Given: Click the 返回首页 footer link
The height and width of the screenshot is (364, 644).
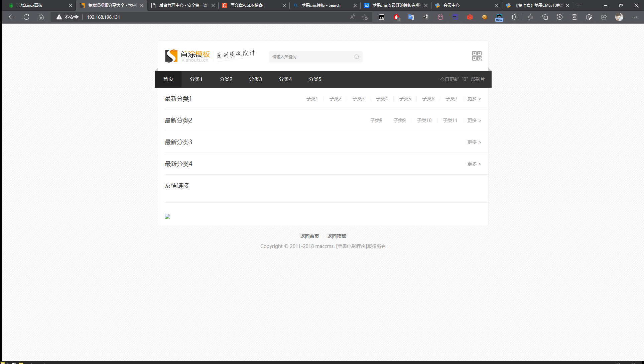Looking at the screenshot, I should tap(309, 236).
